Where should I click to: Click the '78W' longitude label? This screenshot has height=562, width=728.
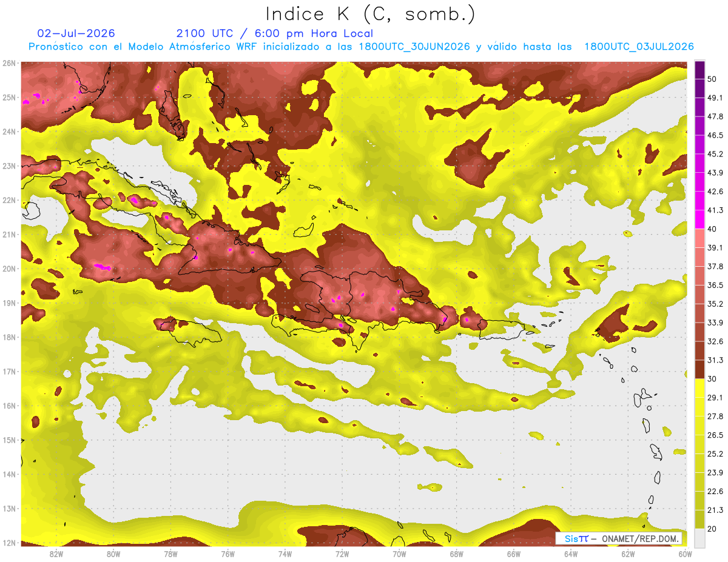click(x=170, y=554)
